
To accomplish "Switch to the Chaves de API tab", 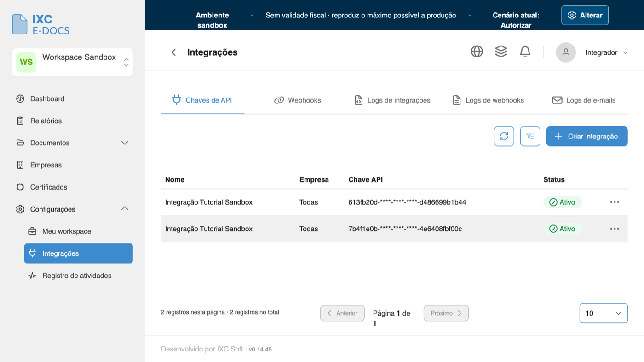I will [x=202, y=100].
